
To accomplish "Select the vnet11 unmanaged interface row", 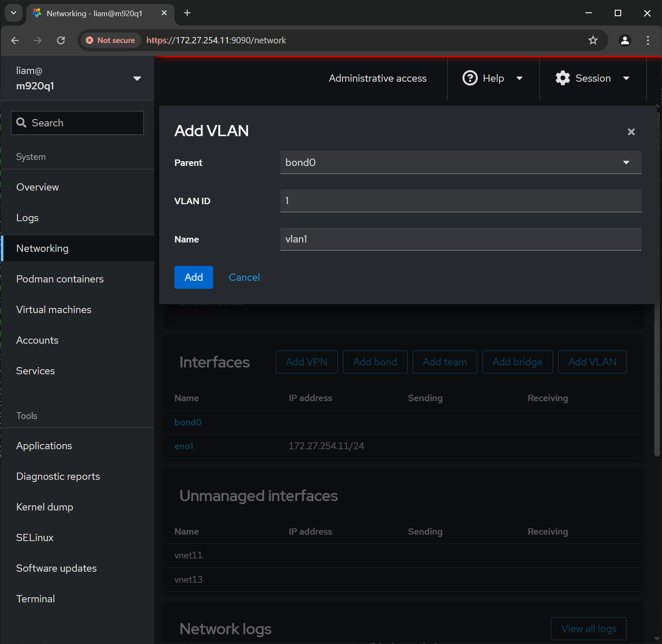I will pyautogui.click(x=403, y=556).
